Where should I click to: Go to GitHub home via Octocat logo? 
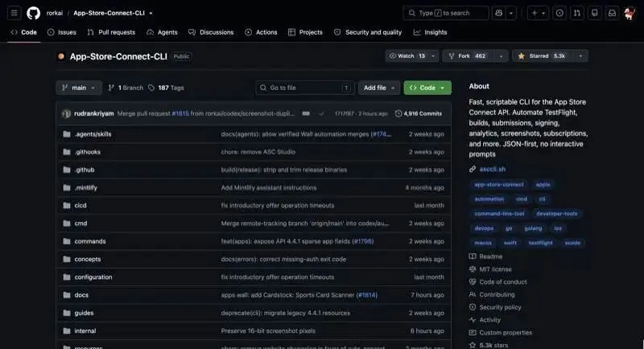tap(33, 13)
